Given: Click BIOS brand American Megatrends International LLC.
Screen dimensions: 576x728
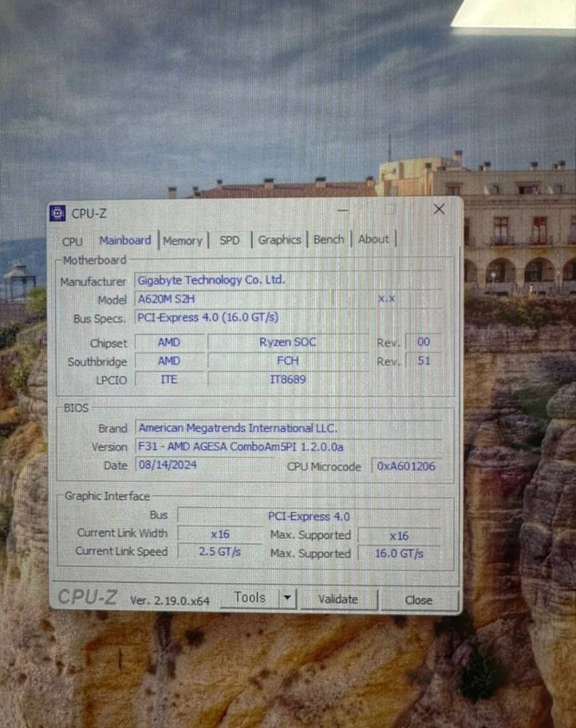Looking at the screenshot, I should click(x=288, y=428).
